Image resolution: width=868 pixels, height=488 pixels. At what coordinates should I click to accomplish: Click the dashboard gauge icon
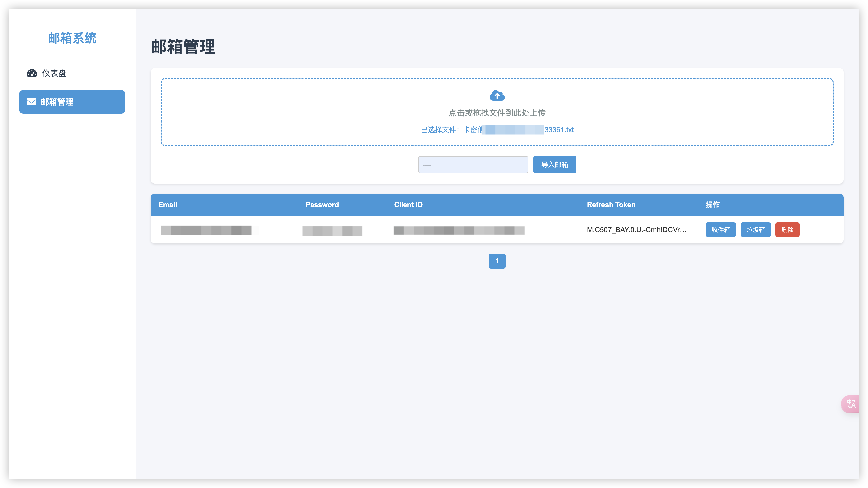point(32,73)
